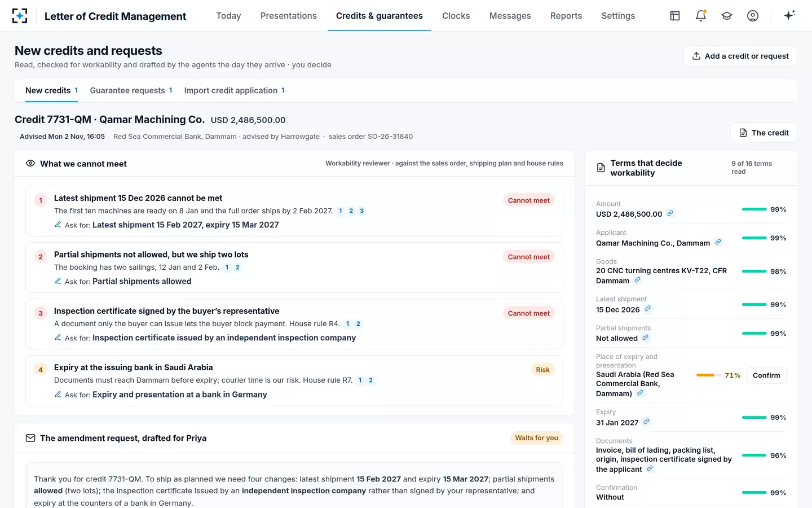Click the eye icon beside What we cannot meet
This screenshot has width=812, height=508.
click(30, 163)
